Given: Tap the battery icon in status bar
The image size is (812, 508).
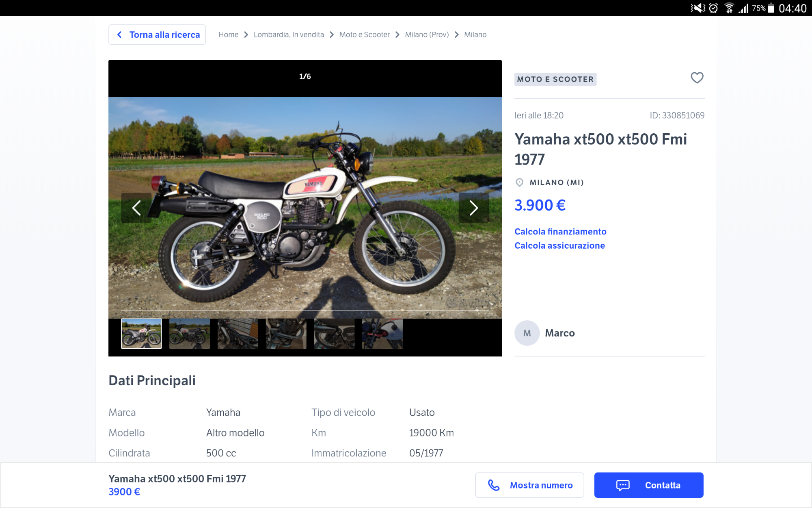Looking at the screenshot, I should click(x=771, y=8).
